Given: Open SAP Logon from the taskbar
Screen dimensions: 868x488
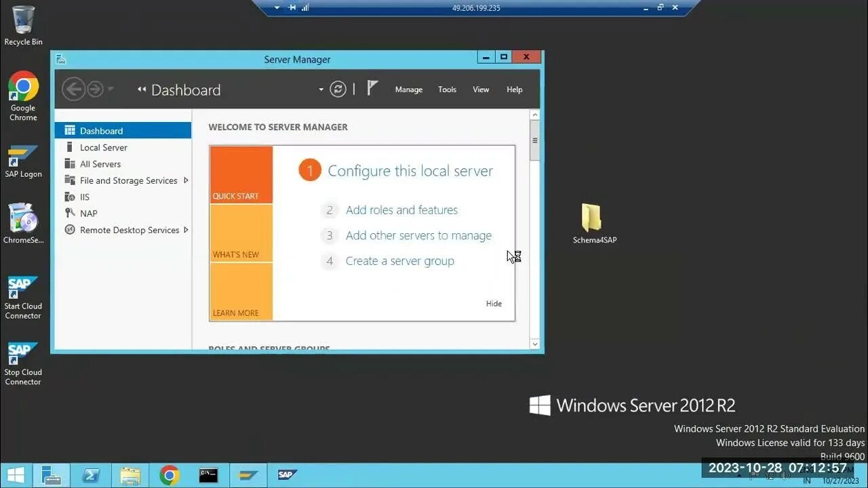Looking at the screenshot, I should (x=248, y=475).
